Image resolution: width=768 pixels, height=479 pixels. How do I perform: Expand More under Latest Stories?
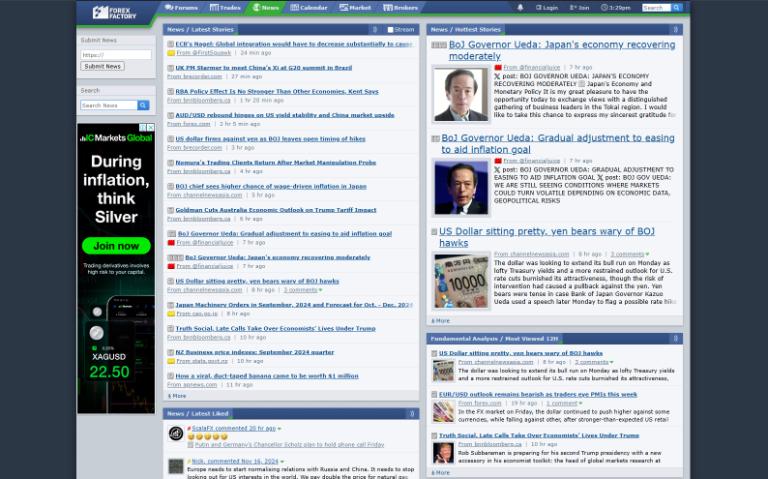pos(177,396)
